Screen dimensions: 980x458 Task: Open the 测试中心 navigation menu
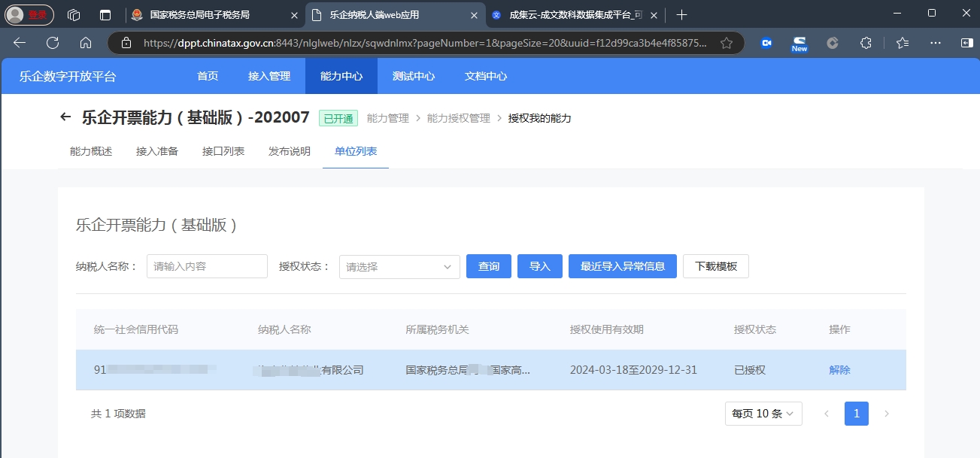click(414, 76)
